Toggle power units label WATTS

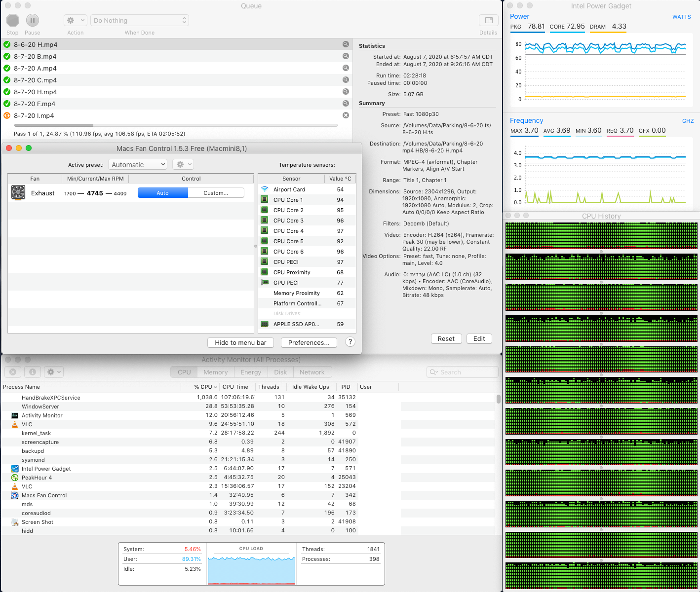click(681, 17)
